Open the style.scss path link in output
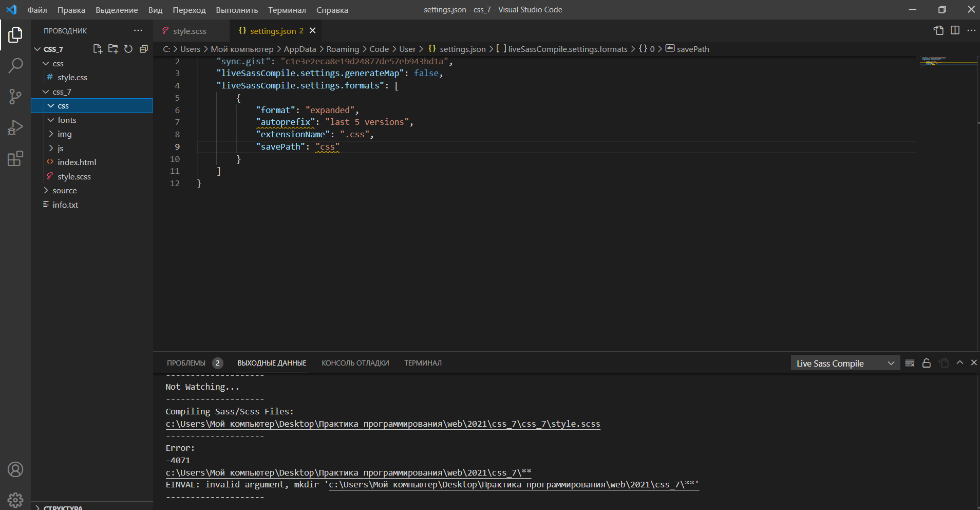Screen dimensions: 980x510 pyautogui.click(x=383, y=424)
